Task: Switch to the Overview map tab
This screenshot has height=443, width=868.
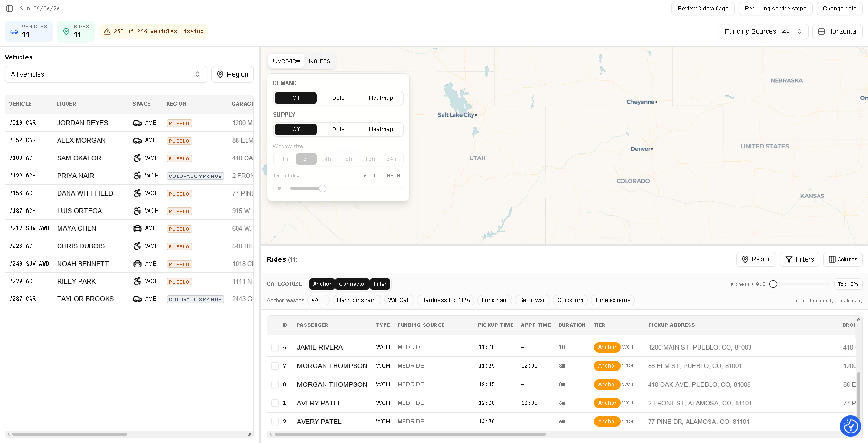Action: tap(286, 61)
